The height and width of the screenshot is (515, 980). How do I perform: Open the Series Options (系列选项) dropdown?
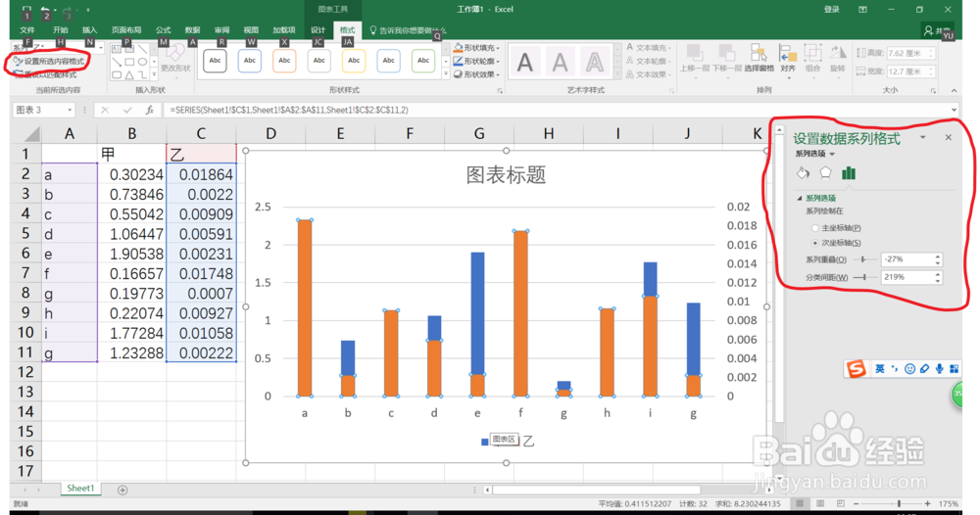815,154
